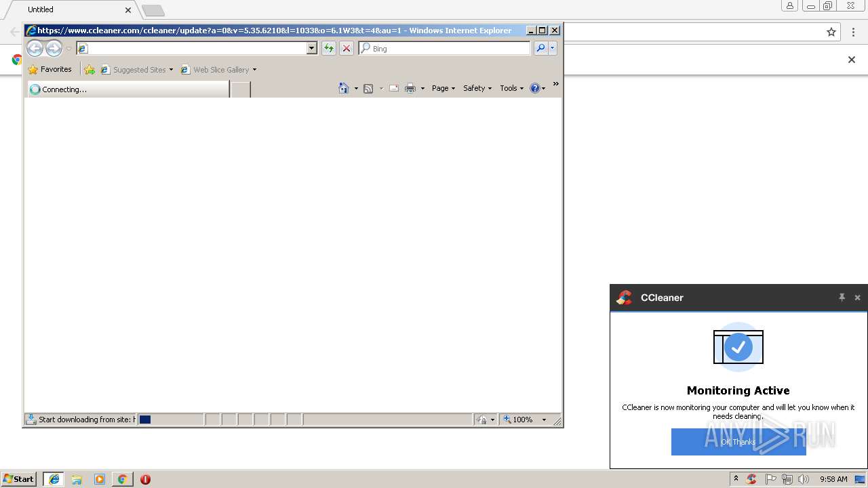Close the Untitled Chrome tab
Viewport: 868px width, 488px height.
click(x=128, y=10)
